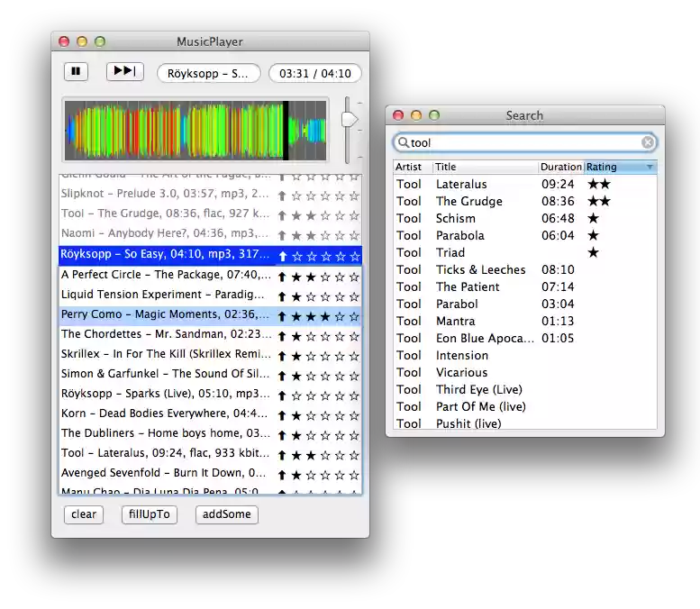The width and height of the screenshot is (700, 609).
Task: Select 'Perry Como – Magic Moments' queue row
Action: [210, 315]
